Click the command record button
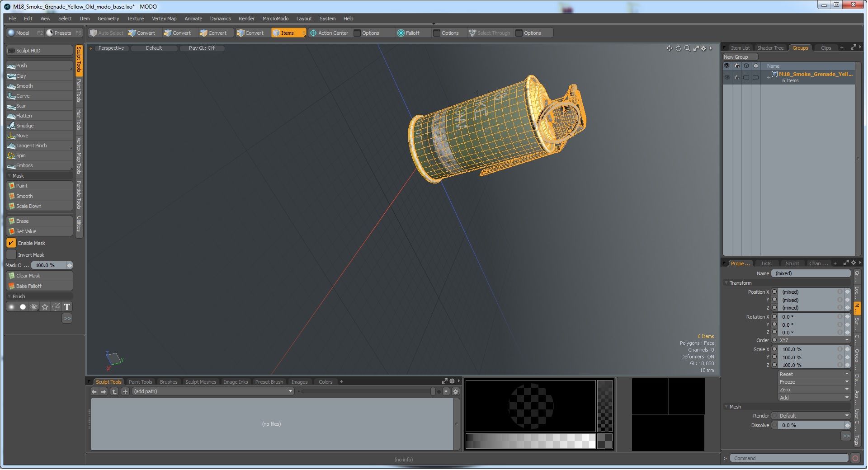 point(855,458)
